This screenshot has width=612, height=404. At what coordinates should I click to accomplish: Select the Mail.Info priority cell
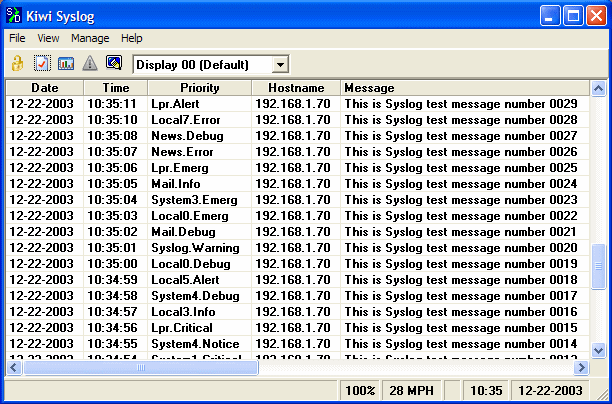coord(200,184)
